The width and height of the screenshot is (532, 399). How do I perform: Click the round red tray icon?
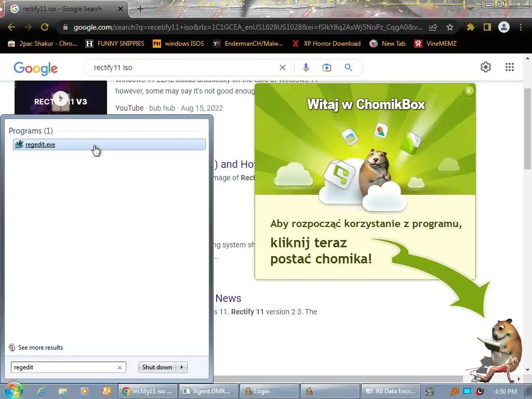click(480, 392)
